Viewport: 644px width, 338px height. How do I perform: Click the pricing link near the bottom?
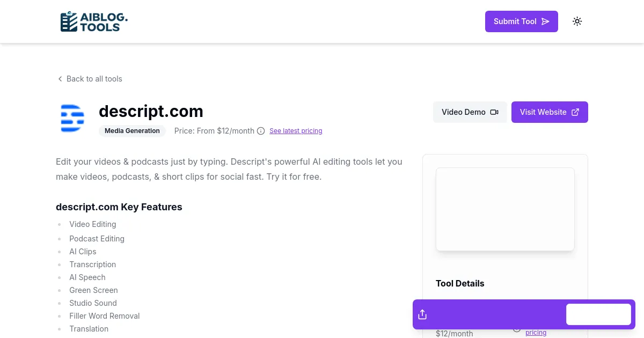pos(536,332)
